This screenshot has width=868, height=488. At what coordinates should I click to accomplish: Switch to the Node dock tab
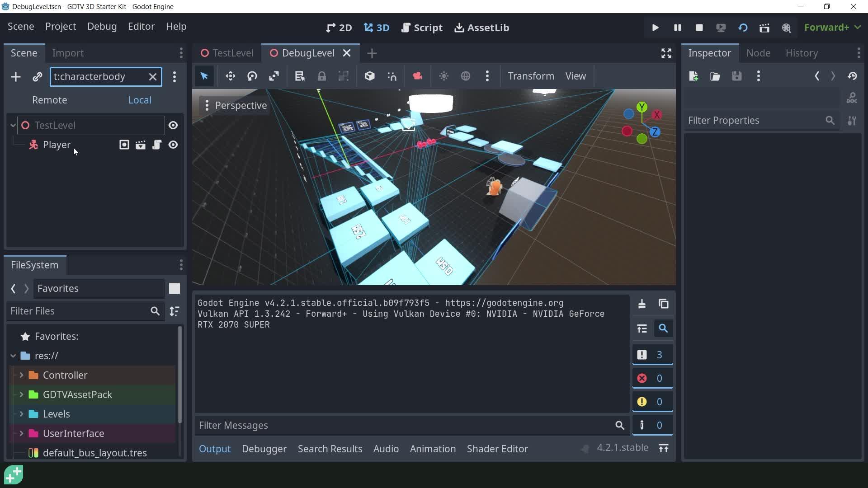758,53
